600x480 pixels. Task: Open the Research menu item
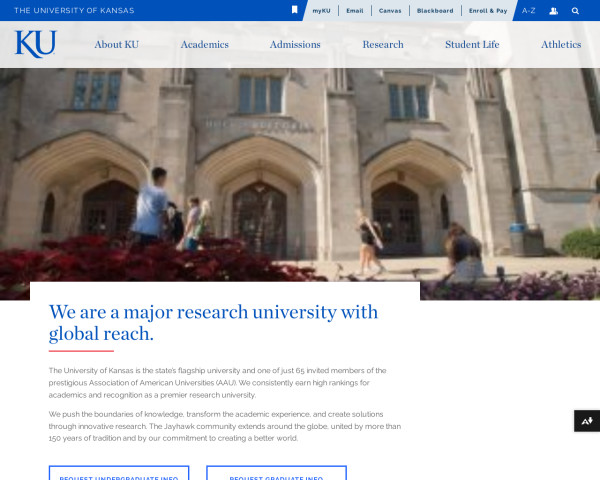pos(383,45)
